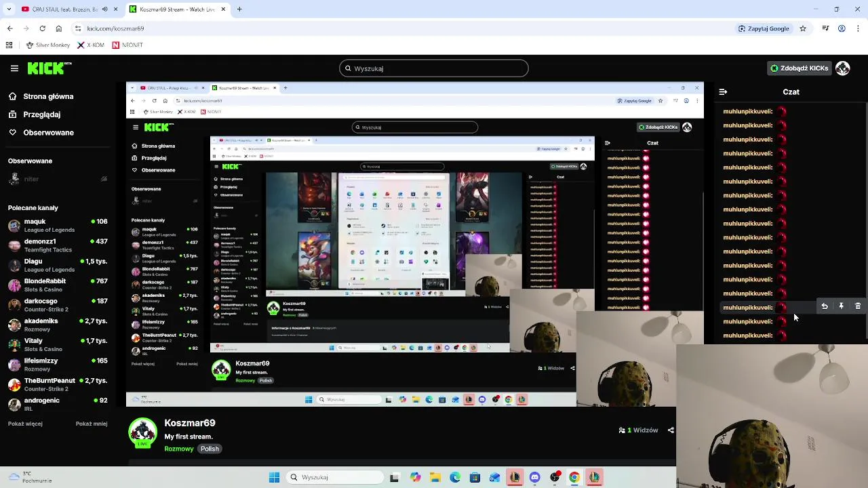
Task: Open recommended channel demonzz1
Action: pyautogui.click(x=58, y=245)
